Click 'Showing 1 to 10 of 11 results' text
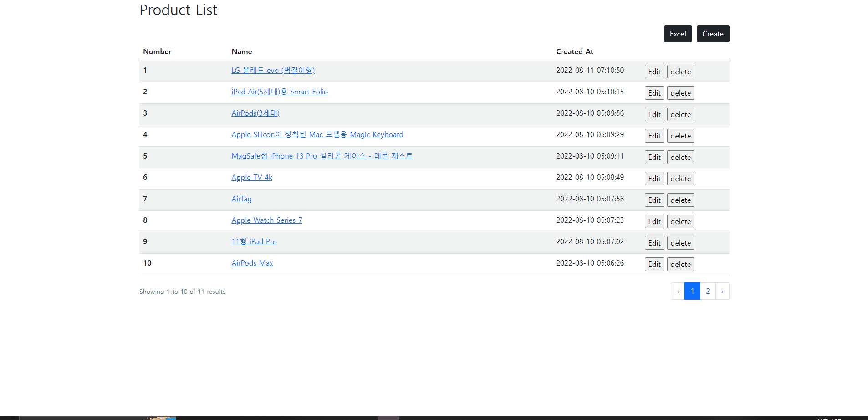Viewport: 868px width, 420px height. tap(182, 292)
